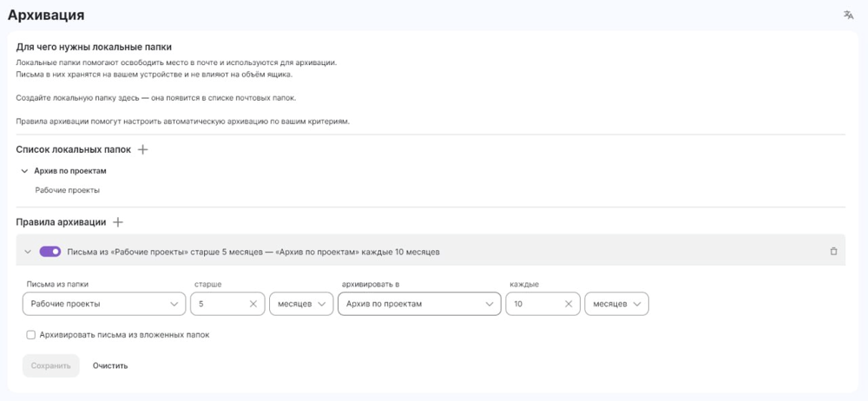Click the 'каждые' number input with 10

[x=542, y=304]
